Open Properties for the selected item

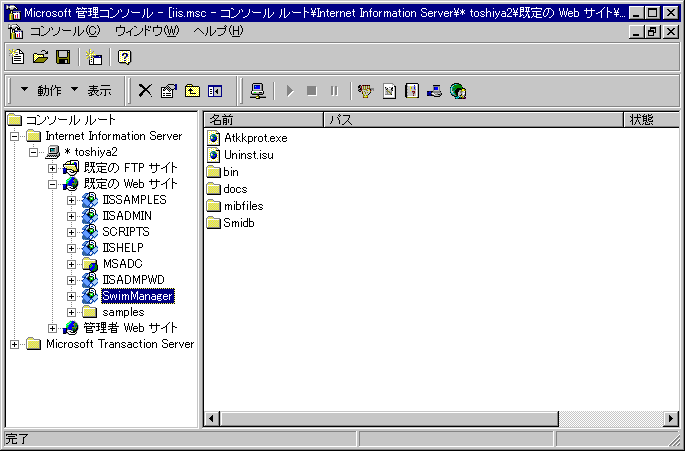[x=169, y=91]
